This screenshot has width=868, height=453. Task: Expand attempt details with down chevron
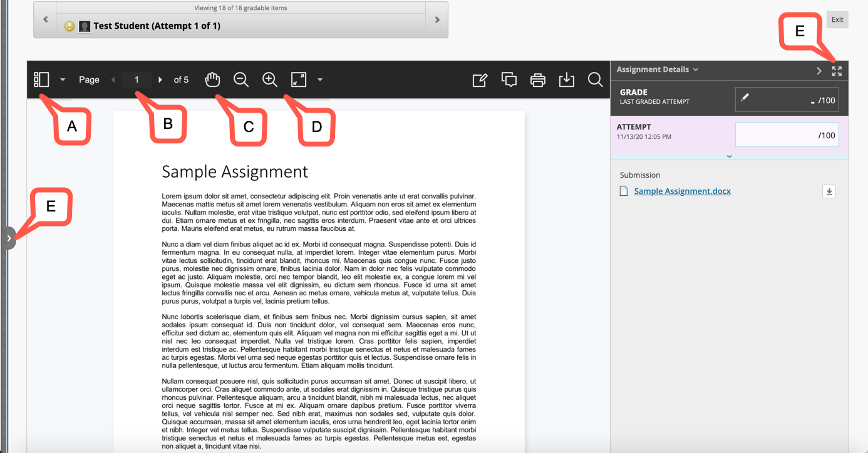click(x=730, y=156)
